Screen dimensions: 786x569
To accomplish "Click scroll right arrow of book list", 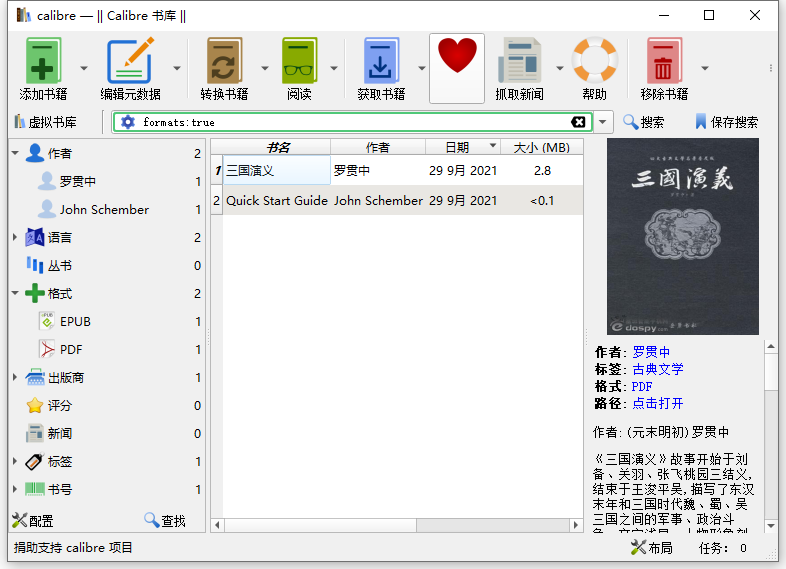I will [x=576, y=525].
